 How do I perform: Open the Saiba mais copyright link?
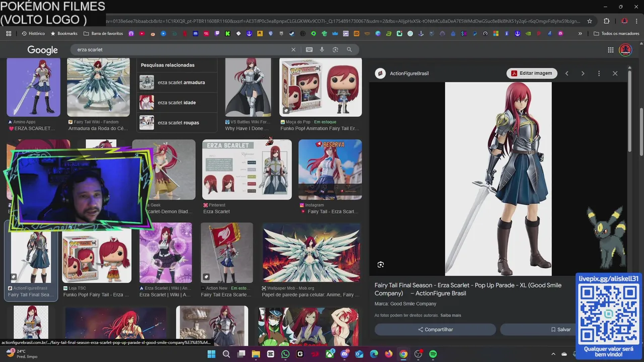pyautogui.click(x=451, y=315)
